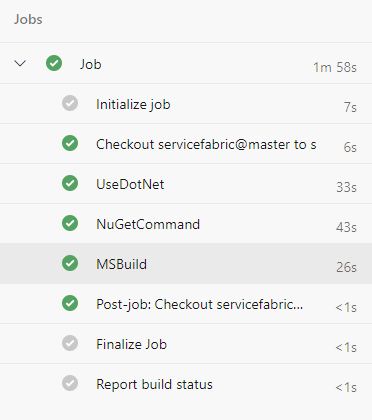This screenshot has height=420, width=372.
Task: Collapse the Job section chevron
Action: pyautogui.click(x=20, y=63)
